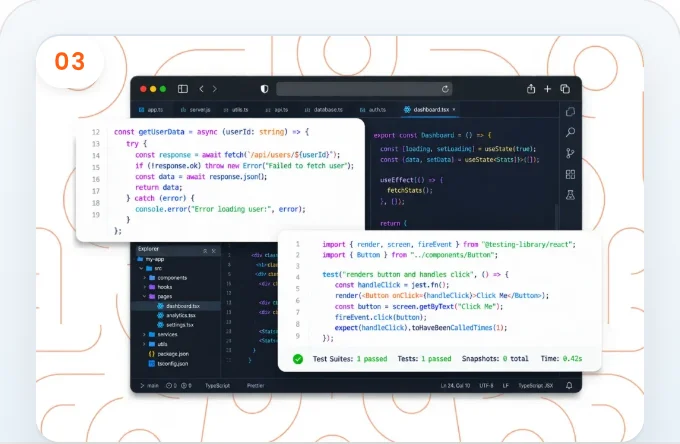
Task: Switch to the auth.ts tab
Action: click(x=373, y=110)
